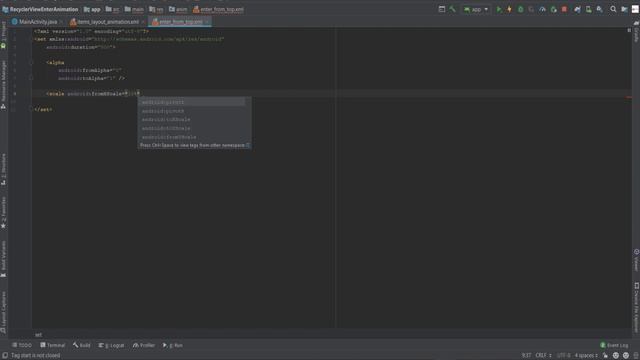640x360 pixels.
Task: Click the Search Everywhere magnifier icon
Action: coord(613,9)
